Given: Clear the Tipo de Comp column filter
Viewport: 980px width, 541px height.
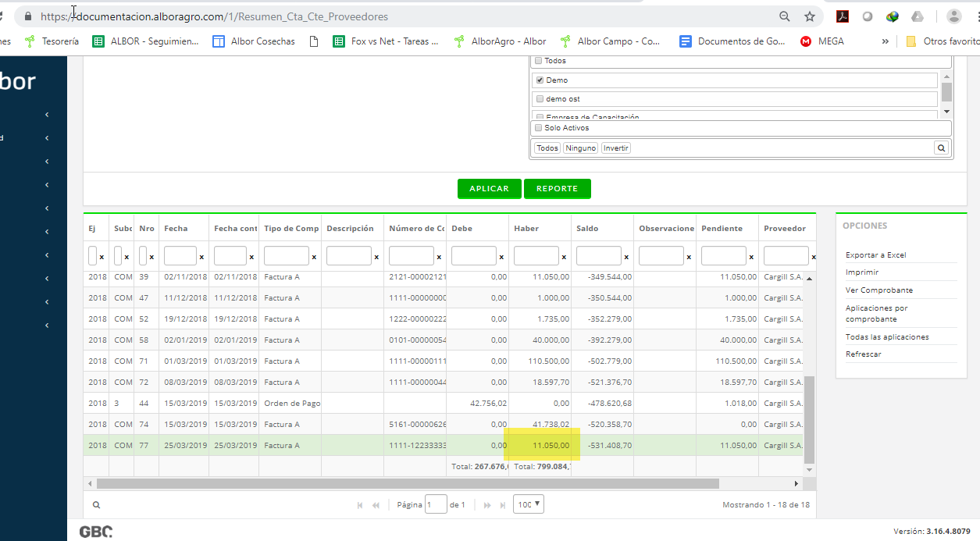Looking at the screenshot, I should click(314, 257).
